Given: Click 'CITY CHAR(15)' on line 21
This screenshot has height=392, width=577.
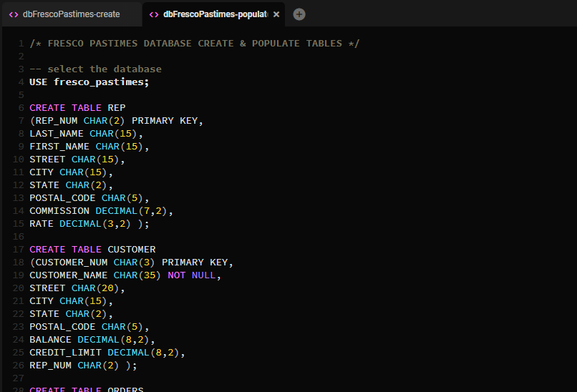Looking at the screenshot, I should pos(71,301).
